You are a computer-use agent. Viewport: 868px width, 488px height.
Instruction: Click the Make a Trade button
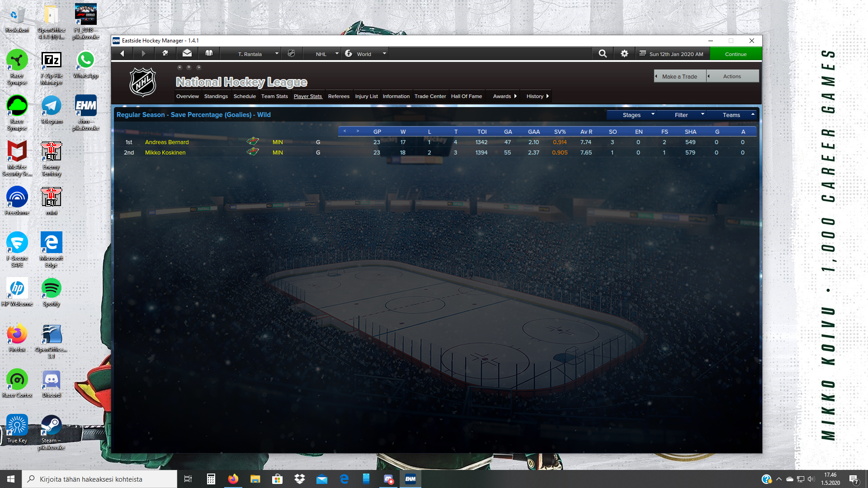point(680,76)
